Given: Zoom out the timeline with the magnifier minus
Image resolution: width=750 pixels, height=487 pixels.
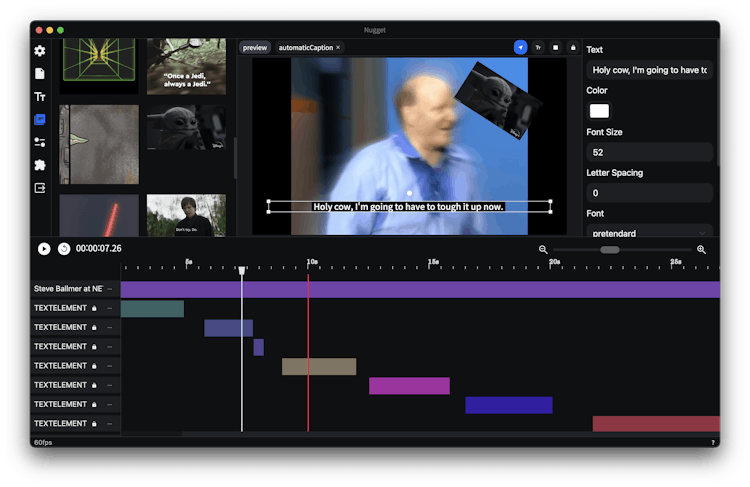Looking at the screenshot, I should coord(543,249).
